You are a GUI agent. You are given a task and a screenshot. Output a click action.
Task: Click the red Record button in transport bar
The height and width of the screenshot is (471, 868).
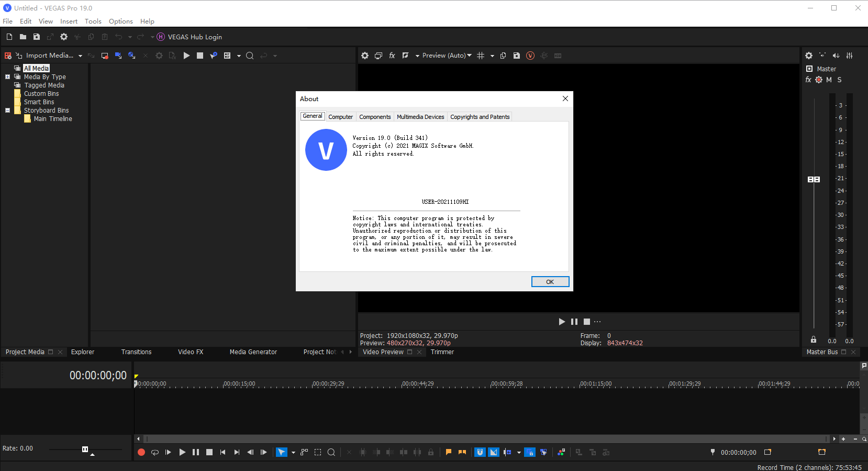coord(141,452)
